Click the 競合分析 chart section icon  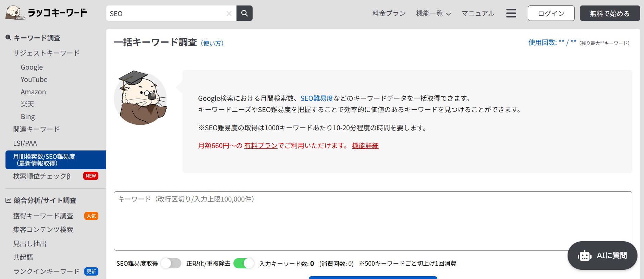8,201
